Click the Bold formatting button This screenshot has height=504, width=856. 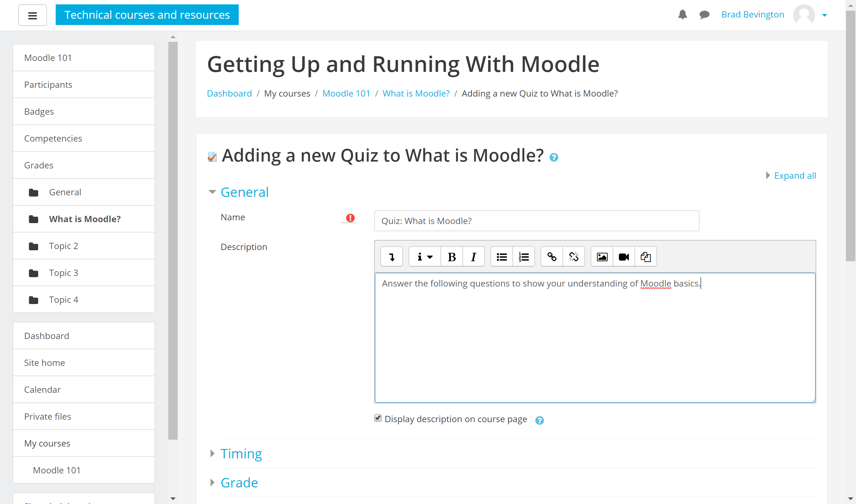coord(451,257)
